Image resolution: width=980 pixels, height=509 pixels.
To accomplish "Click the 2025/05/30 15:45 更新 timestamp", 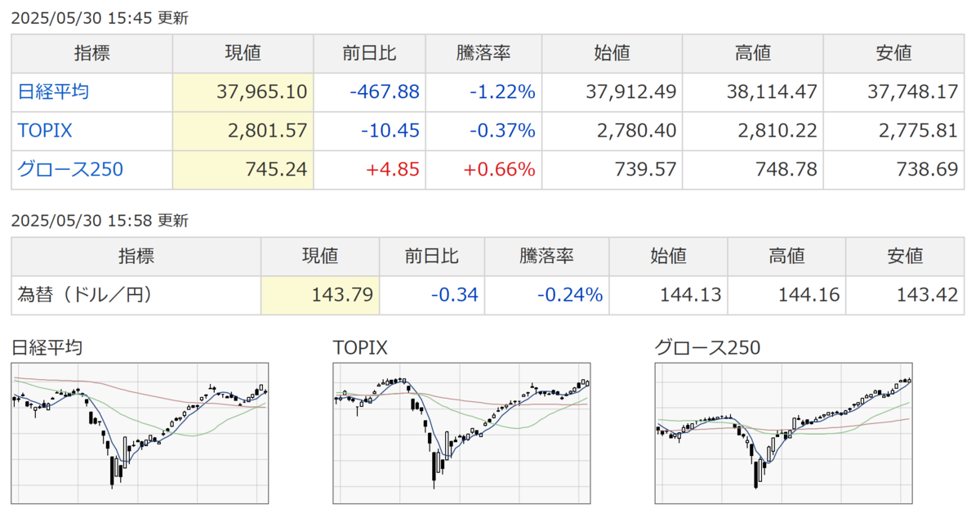I will coord(100,18).
